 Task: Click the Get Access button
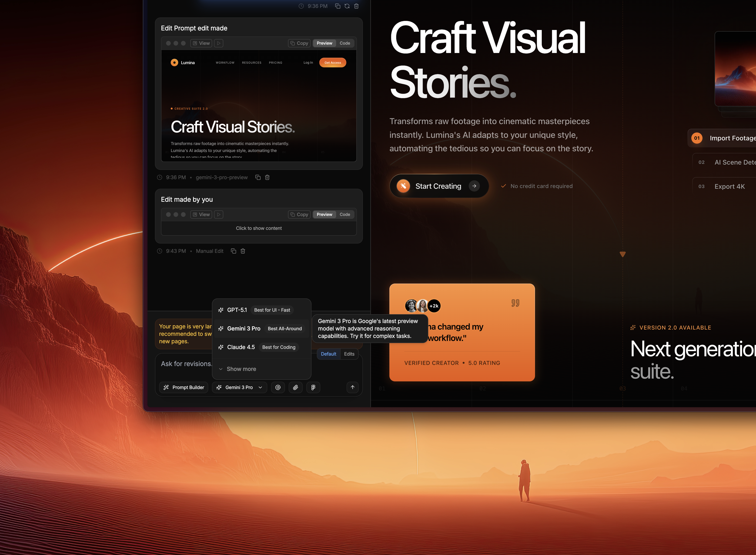[332, 63]
